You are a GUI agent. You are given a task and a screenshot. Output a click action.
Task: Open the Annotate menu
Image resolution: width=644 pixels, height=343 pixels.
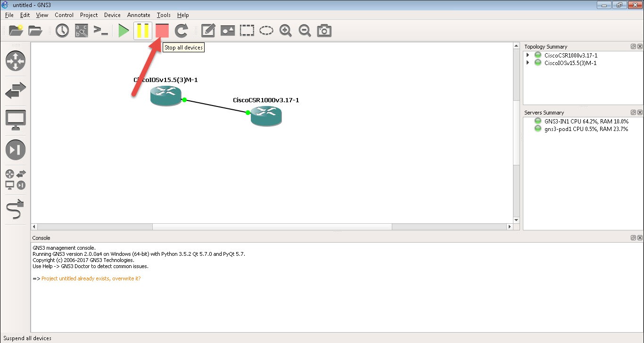tap(139, 15)
